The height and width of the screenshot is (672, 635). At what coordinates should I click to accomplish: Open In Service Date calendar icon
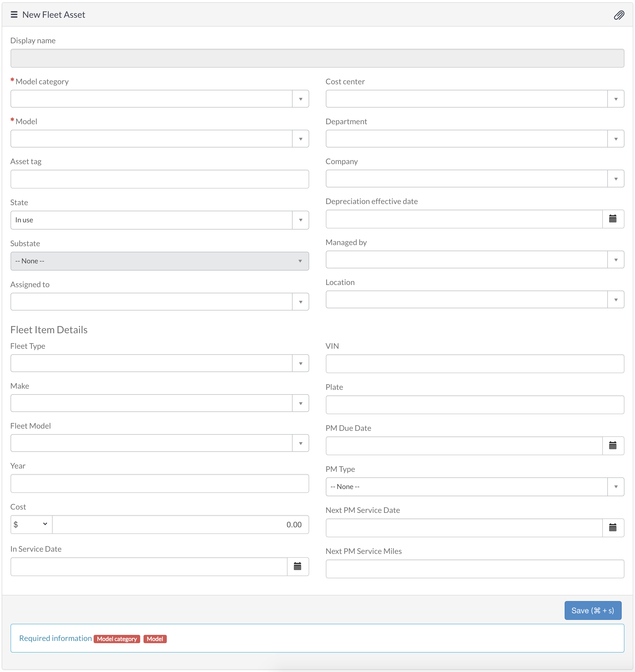[x=298, y=566]
